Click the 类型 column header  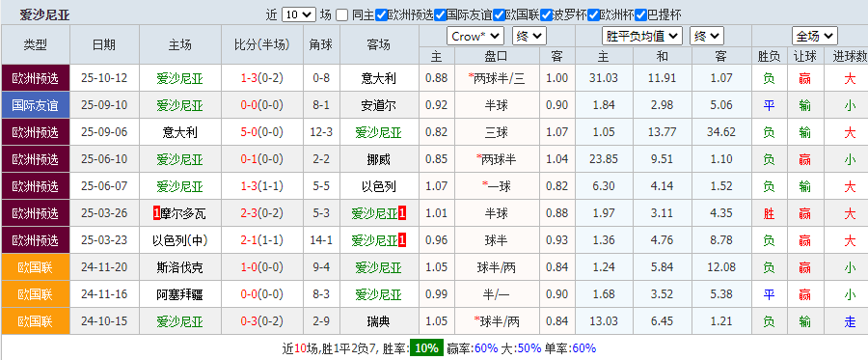tap(36, 44)
